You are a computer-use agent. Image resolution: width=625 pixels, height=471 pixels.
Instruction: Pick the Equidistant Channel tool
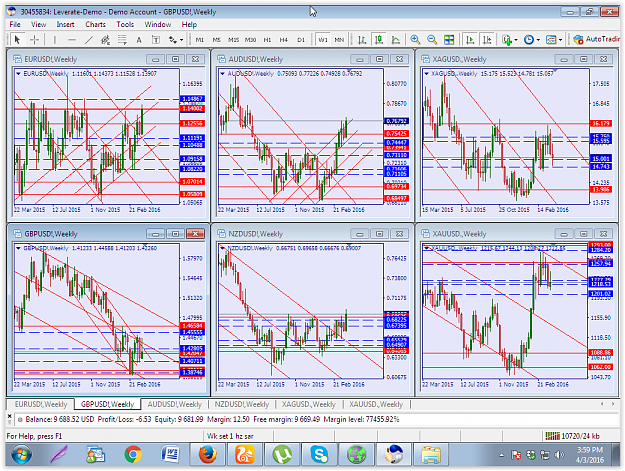[x=105, y=39]
